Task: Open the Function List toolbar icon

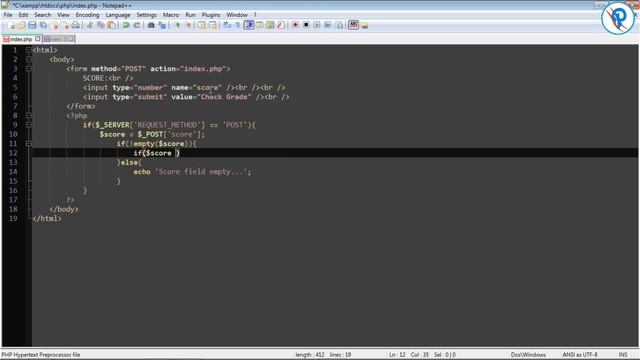Action: (280, 25)
